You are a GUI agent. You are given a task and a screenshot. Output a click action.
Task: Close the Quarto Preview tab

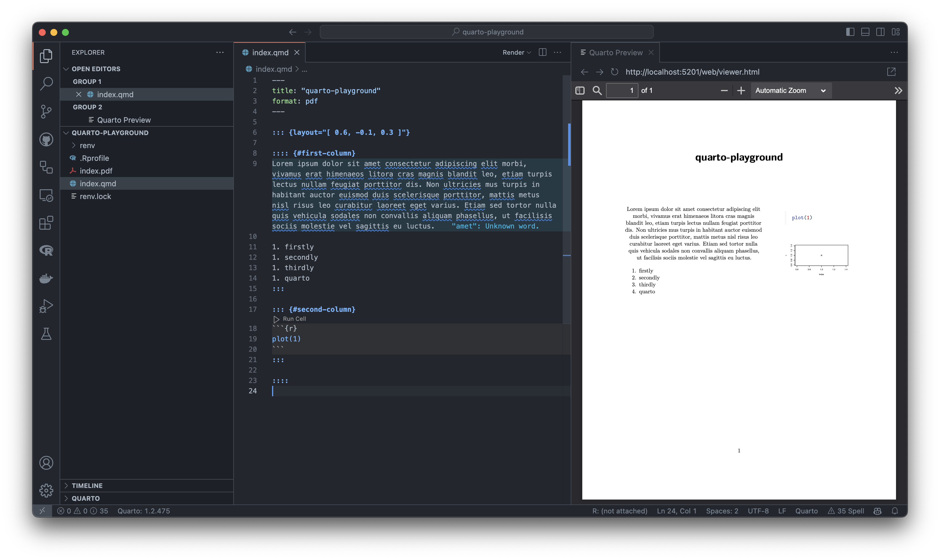(x=651, y=52)
